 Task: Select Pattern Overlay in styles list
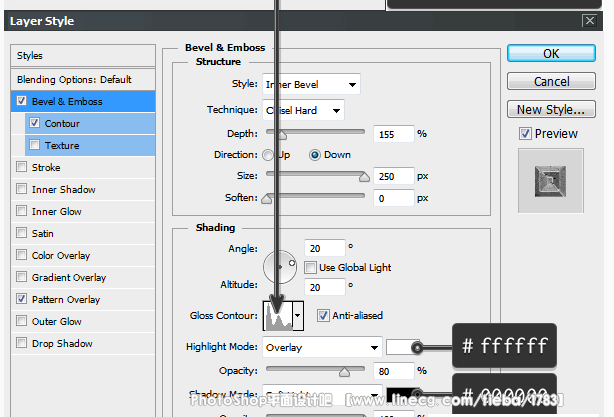[x=66, y=299]
